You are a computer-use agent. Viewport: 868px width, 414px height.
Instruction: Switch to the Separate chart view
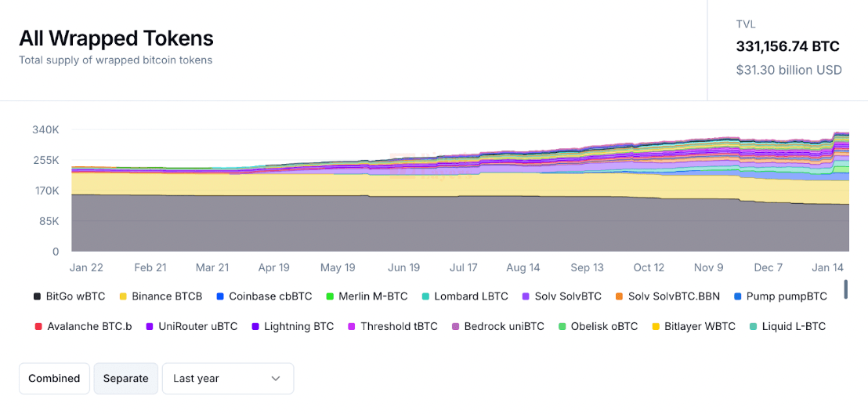pyautogui.click(x=125, y=378)
